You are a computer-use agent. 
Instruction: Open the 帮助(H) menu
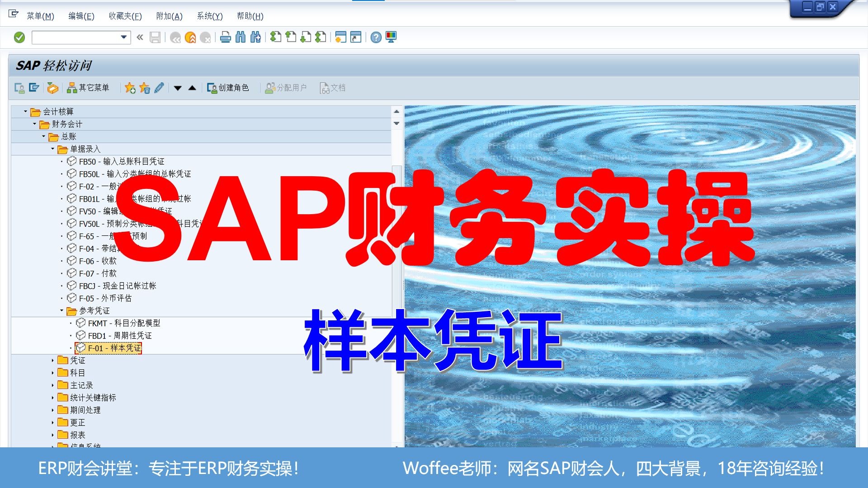(249, 16)
